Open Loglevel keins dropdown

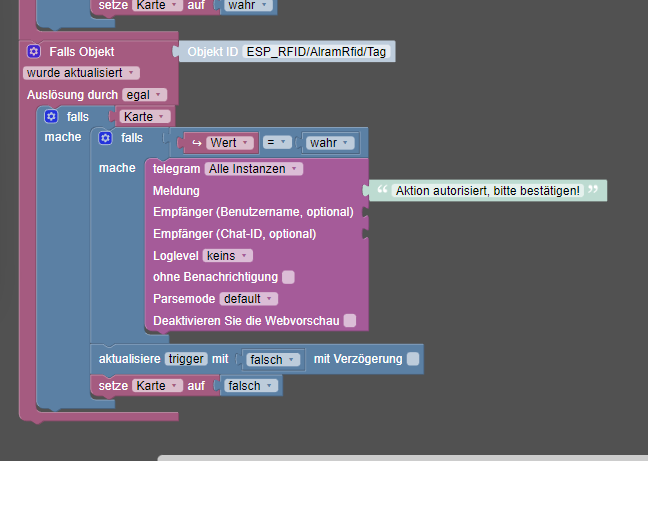point(228,256)
